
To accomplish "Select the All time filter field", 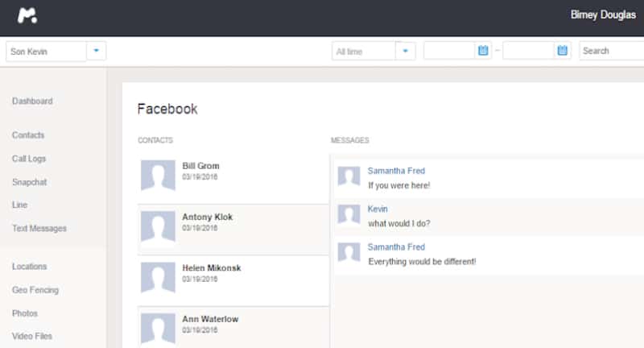I will pyautogui.click(x=364, y=52).
